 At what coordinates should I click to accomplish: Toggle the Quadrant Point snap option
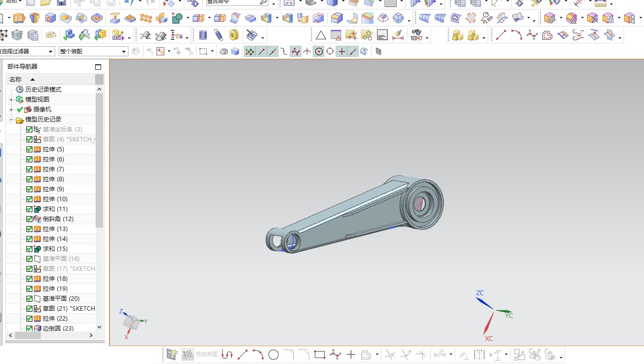click(330, 51)
